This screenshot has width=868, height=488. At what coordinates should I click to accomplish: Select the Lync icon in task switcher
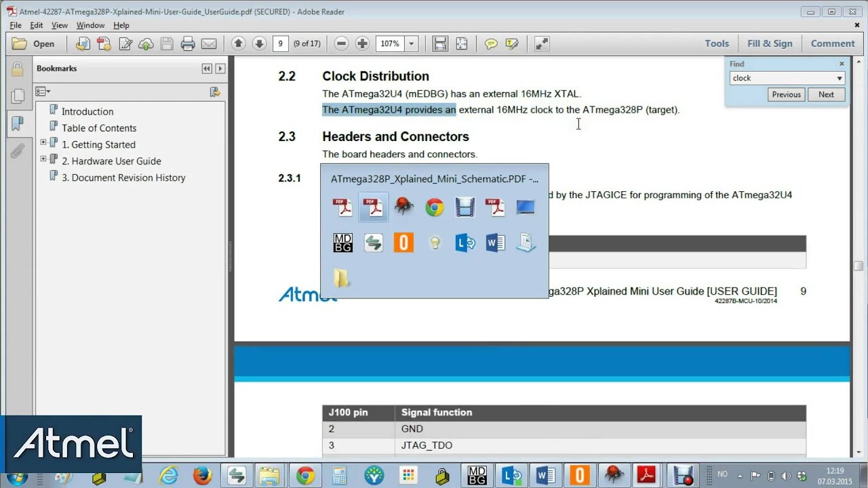[465, 243]
